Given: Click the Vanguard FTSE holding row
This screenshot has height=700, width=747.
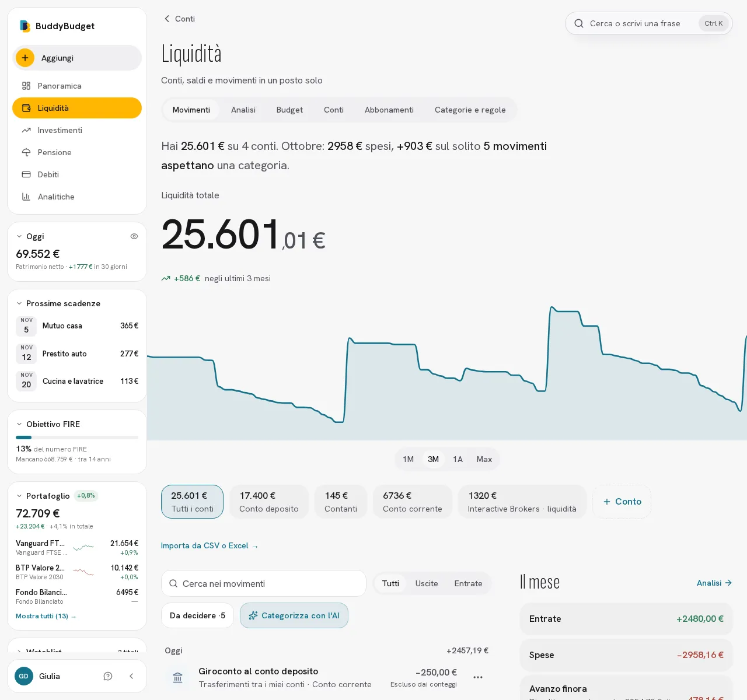Looking at the screenshot, I should pyautogui.click(x=77, y=547).
